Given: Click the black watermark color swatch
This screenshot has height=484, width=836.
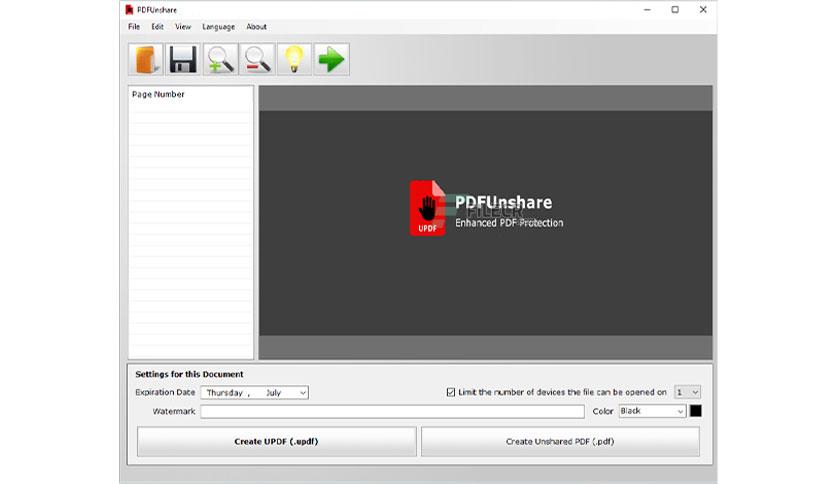Looking at the screenshot, I should [x=696, y=411].
